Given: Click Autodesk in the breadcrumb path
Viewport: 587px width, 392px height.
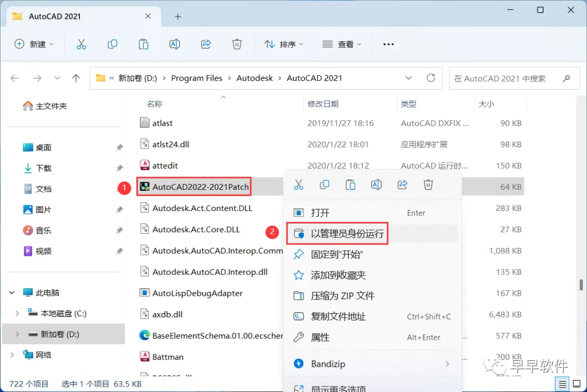Looking at the screenshot, I should click(254, 78).
